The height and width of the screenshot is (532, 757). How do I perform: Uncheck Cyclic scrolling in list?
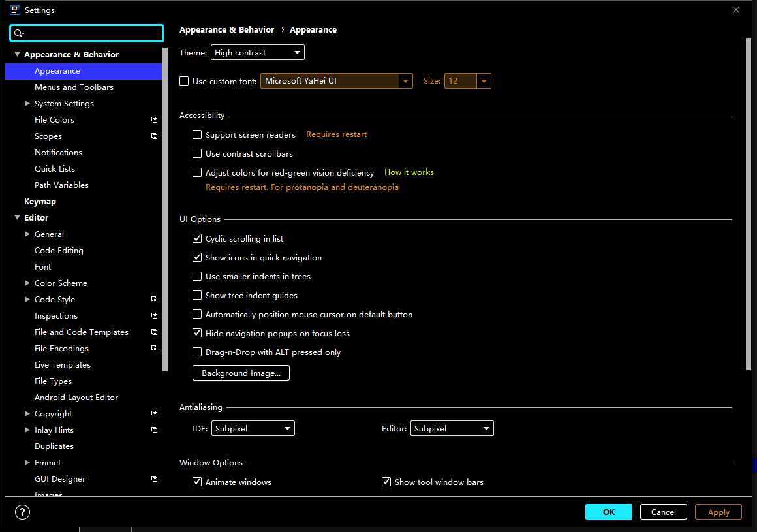[x=197, y=238]
